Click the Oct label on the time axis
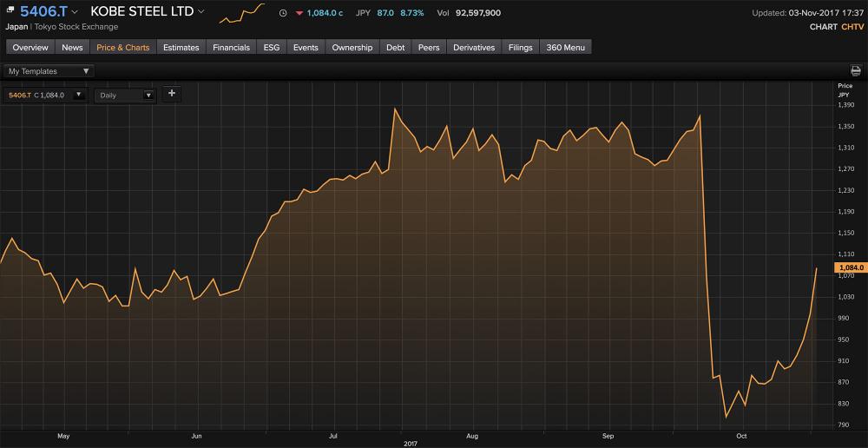 pos(741,436)
